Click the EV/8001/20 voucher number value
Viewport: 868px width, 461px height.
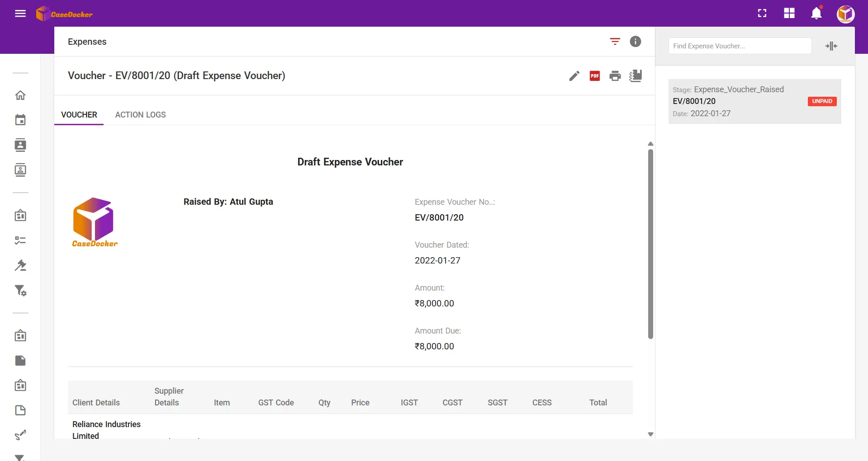coord(439,217)
